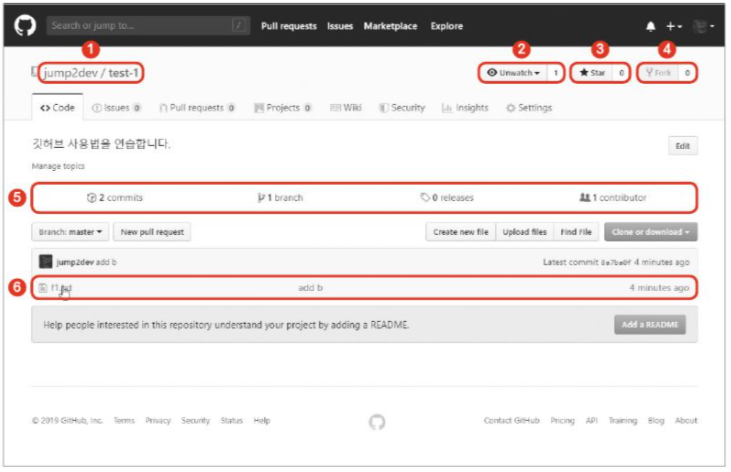
Task: Open Training footer link
Action: [623, 421]
